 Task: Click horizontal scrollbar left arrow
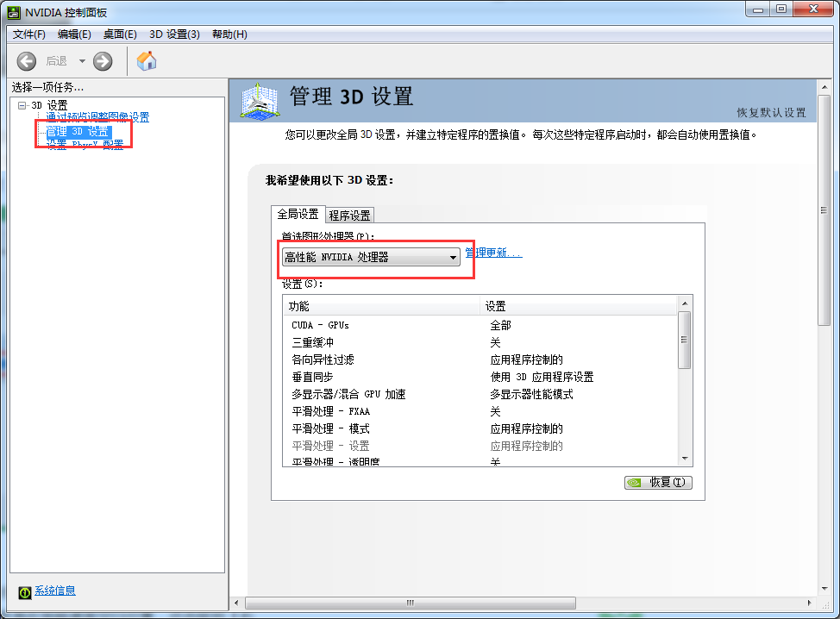[x=236, y=603]
